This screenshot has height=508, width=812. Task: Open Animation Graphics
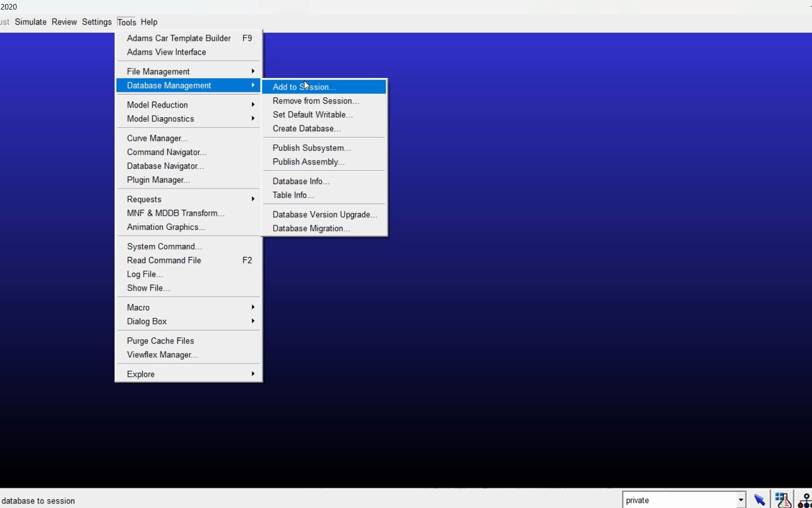pos(188,227)
